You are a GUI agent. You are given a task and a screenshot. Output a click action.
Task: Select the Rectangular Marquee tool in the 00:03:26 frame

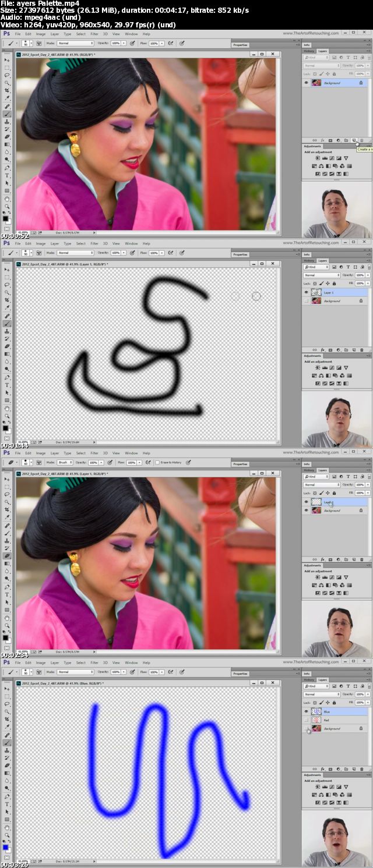click(x=8, y=696)
